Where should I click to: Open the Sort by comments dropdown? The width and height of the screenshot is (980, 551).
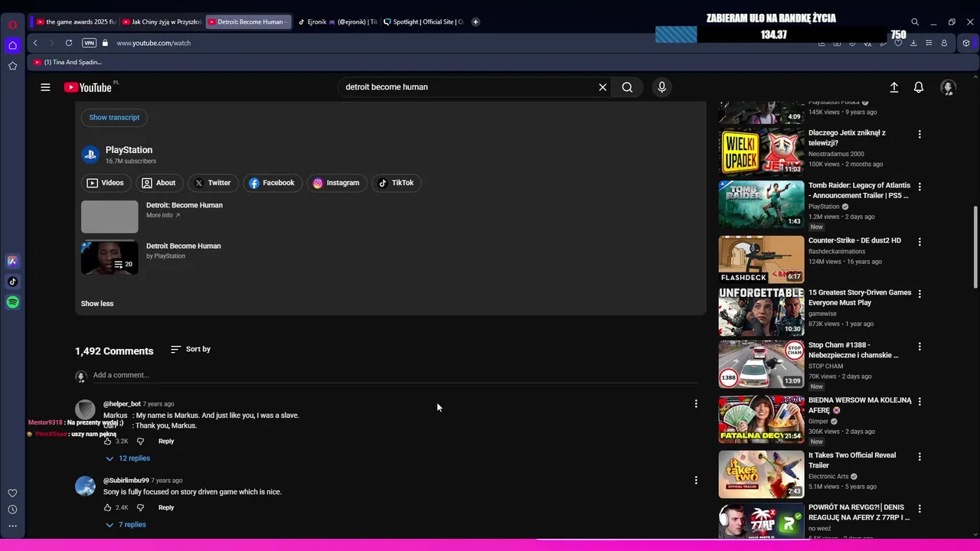coord(191,349)
